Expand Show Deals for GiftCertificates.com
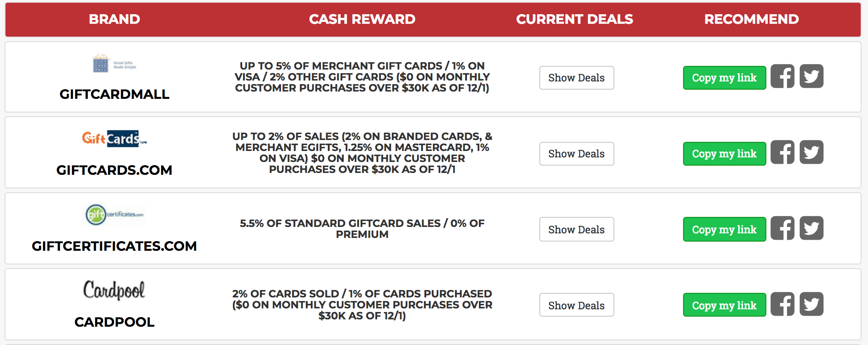868x345 pixels. pyautogui.click(x=576, y=229)
